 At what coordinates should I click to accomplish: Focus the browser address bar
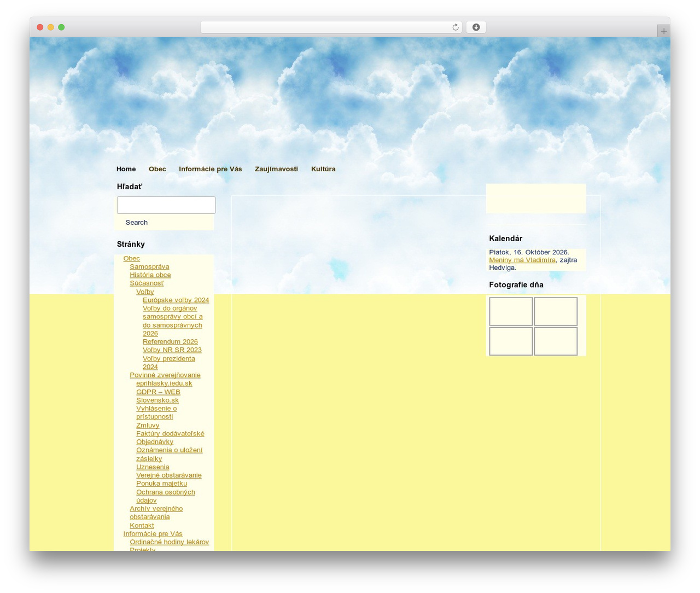coord(331,27)
